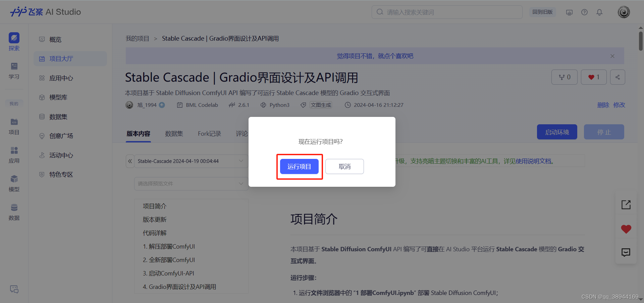Click the author name 旭_1994
This screenshot has width=644, height=303.
tap(147, 105)
